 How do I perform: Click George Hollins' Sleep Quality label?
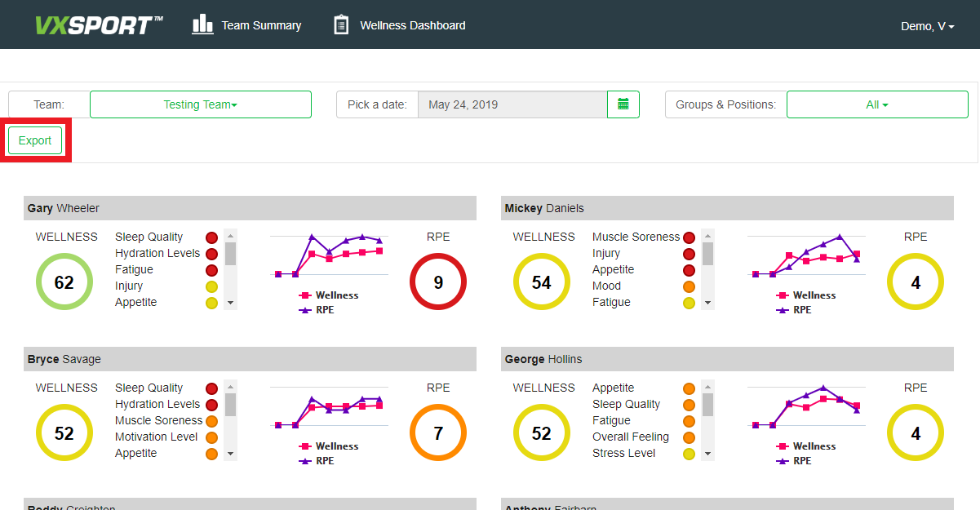627,405
